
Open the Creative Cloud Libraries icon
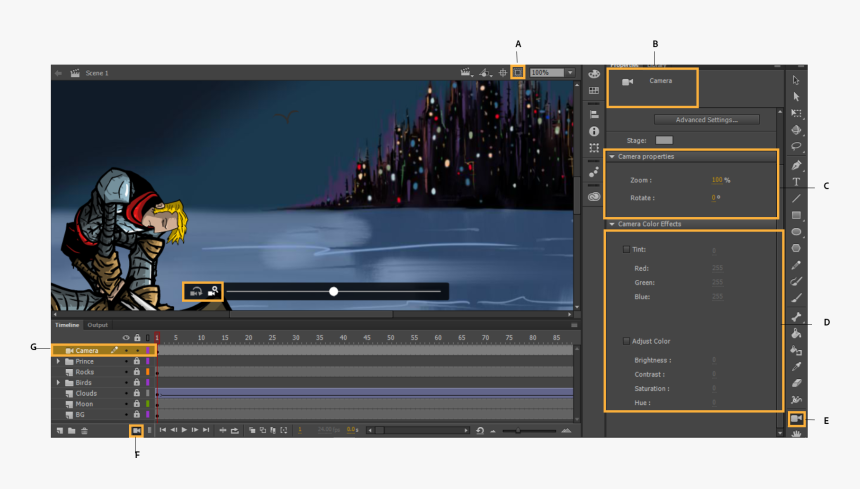pos(593,196)
